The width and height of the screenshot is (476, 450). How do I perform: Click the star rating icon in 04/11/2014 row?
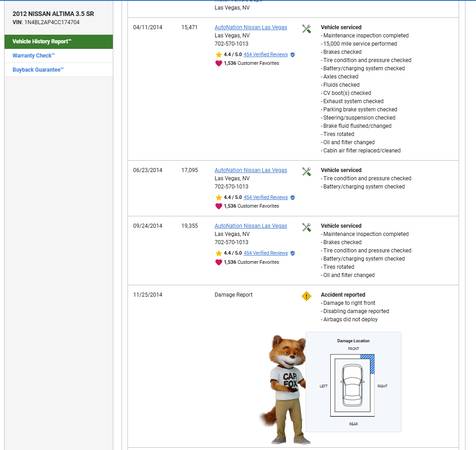219,55
